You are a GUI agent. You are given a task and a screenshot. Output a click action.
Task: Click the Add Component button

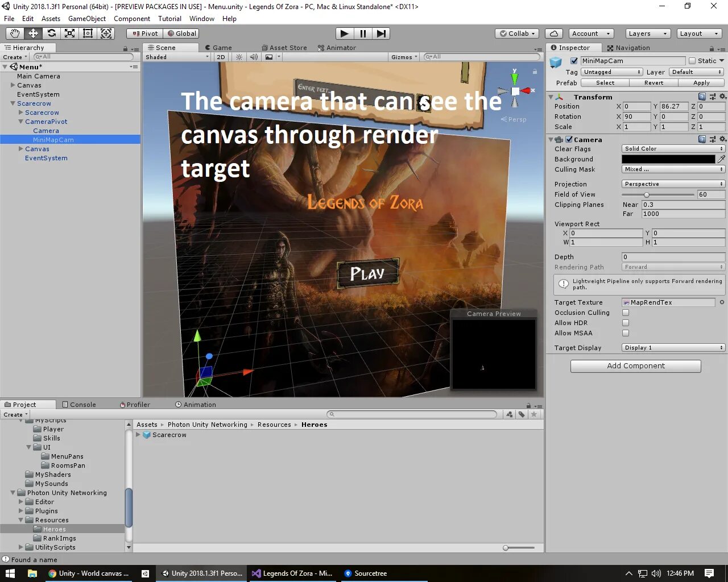pos(636,366)
